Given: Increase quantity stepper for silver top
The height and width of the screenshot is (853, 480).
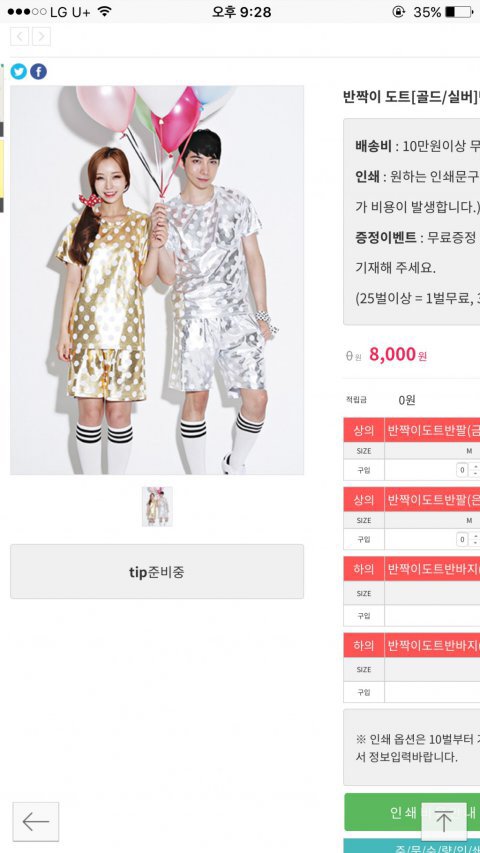Looking at the screenshot, I should pos(475,536).
